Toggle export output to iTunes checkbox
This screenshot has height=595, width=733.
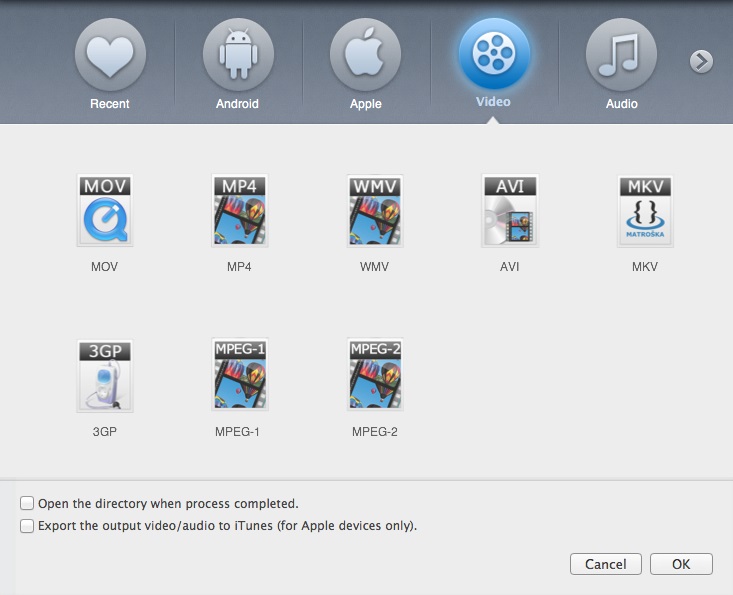pos(27,526)
